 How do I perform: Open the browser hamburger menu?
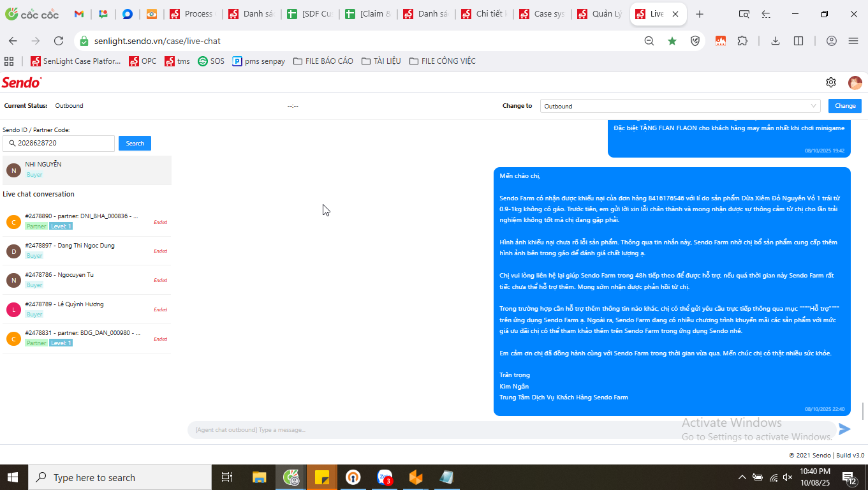[x=853, y=41]
